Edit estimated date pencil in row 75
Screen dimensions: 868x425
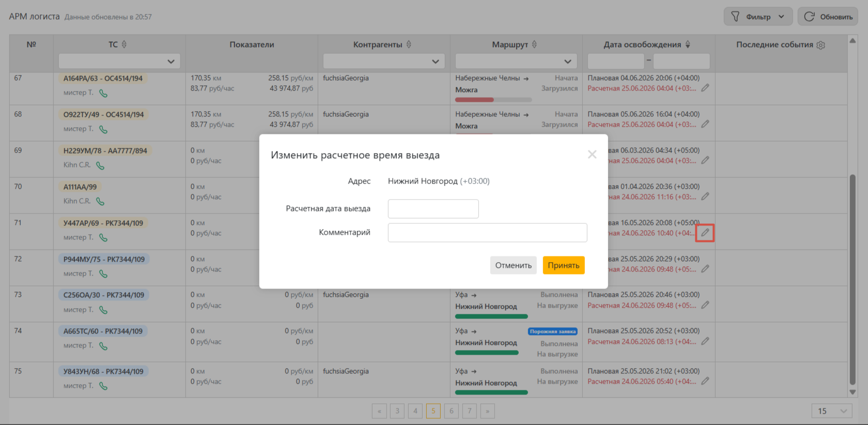[705, 381]
